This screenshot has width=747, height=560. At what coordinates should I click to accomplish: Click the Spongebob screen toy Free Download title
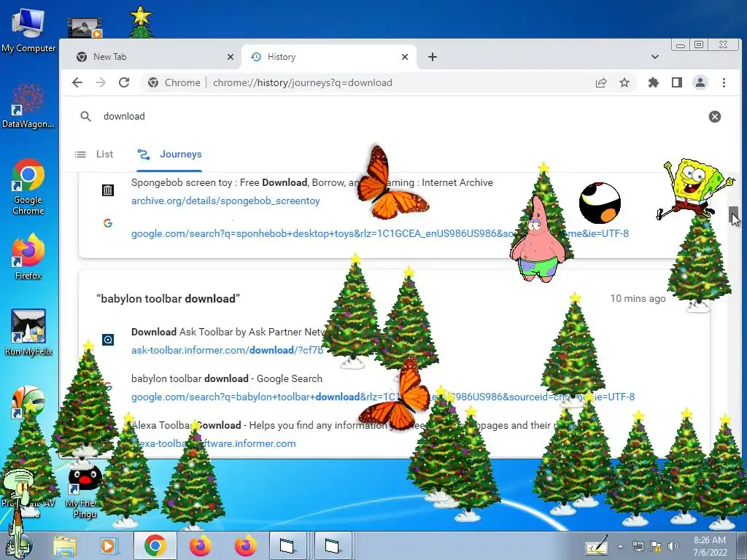coord(311,183)
